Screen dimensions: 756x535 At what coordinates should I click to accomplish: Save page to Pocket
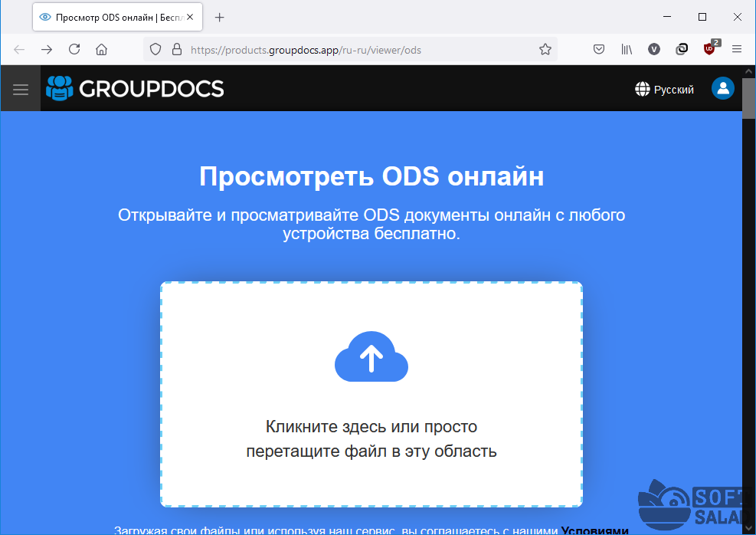coord(599,49)
